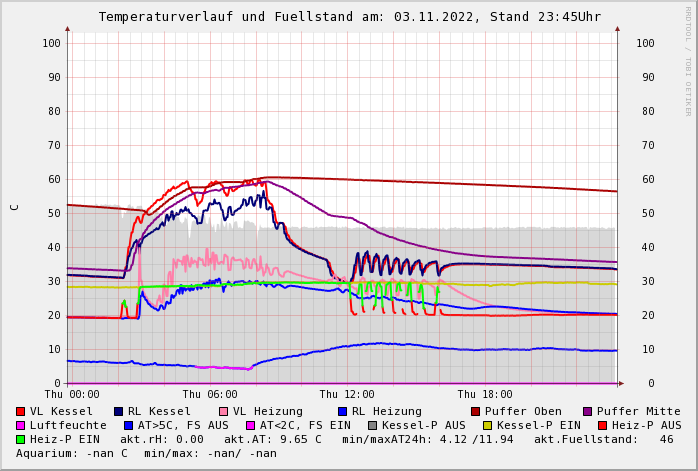
Task: Click the blue RL Heizung legend swatch
Action: click(342, 412)
